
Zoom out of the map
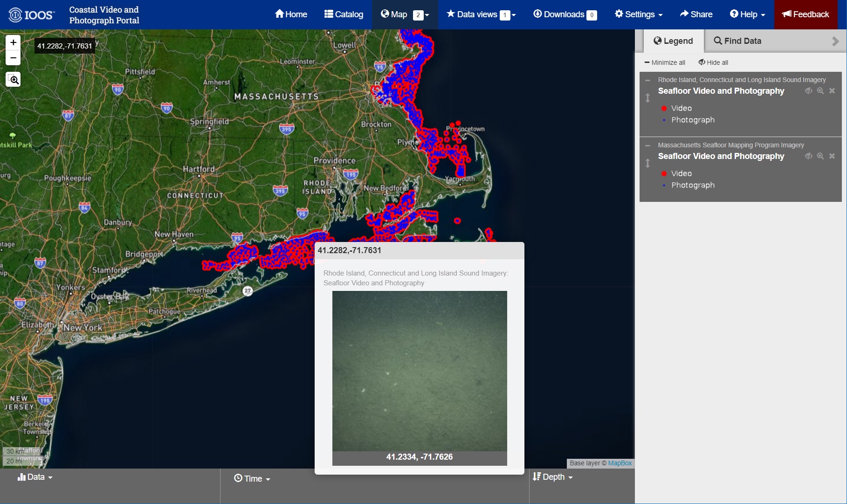14,58
